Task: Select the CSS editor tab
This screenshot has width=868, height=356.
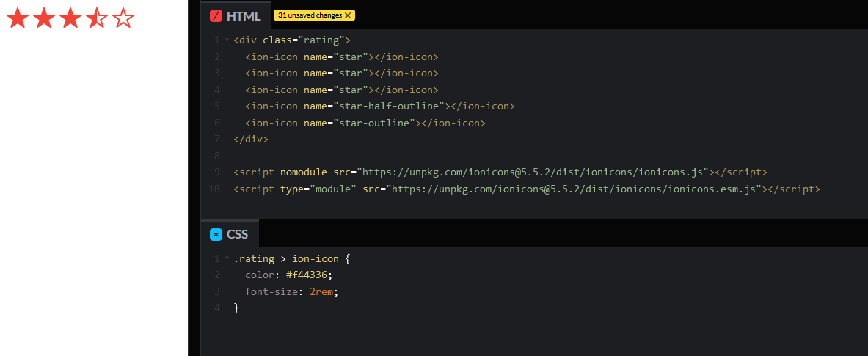Action: [x=230, y=233]
